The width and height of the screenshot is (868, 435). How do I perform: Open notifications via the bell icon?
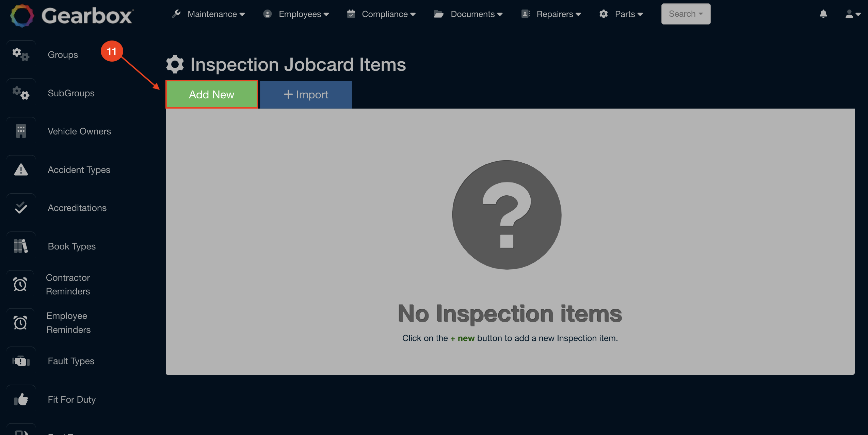823,14
